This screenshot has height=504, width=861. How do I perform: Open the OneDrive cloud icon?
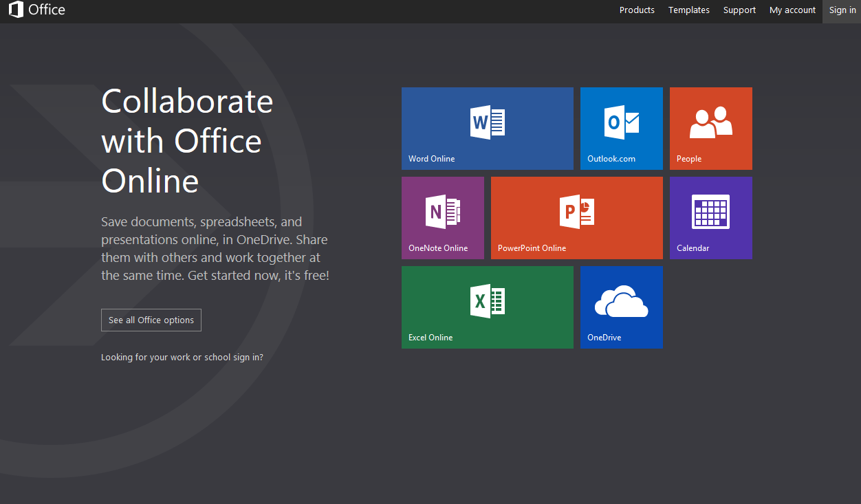click(621, 302)
